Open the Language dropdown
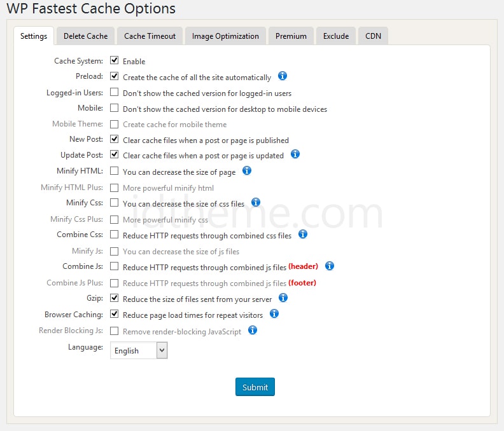This screenshot has height=431, width=504. [x=139, y=350]
